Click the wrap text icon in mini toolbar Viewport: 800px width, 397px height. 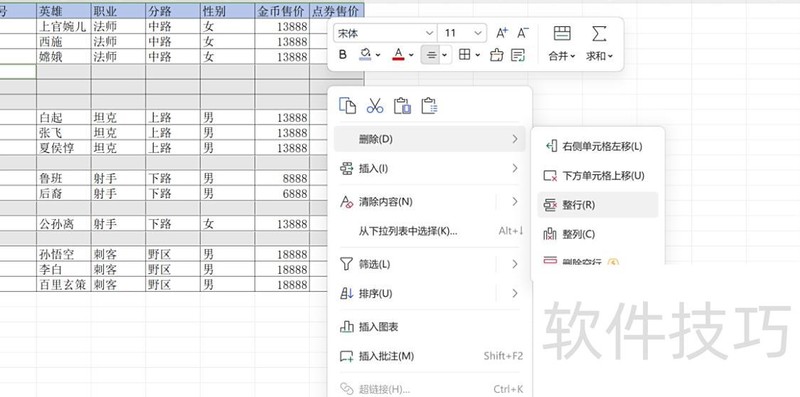518,55
